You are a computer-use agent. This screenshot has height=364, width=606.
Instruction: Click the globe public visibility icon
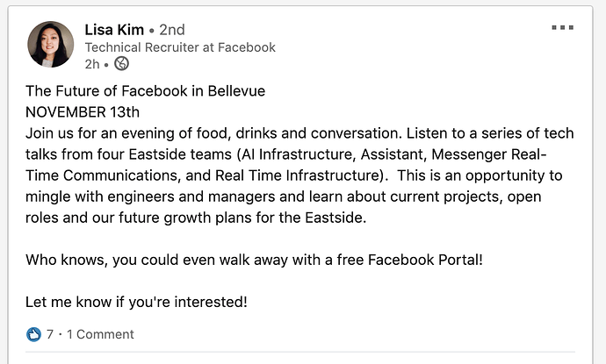tap(121, 64)
